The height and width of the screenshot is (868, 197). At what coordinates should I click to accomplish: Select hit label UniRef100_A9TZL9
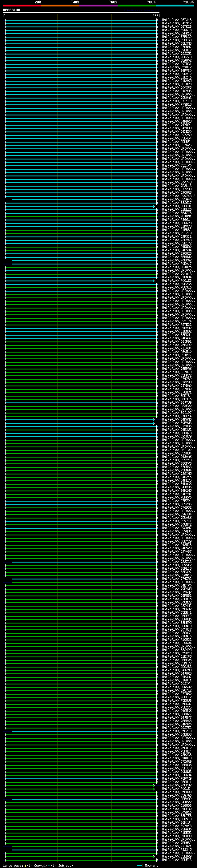tap(176, 233)
